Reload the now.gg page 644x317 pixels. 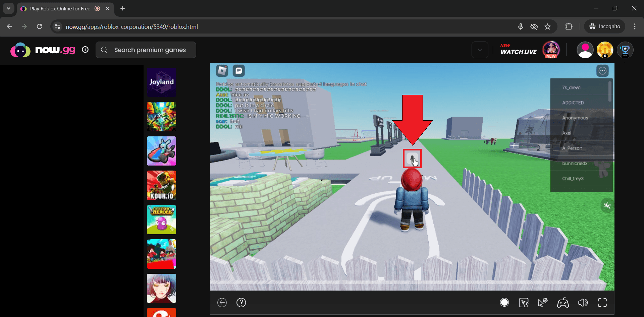[x=40, y=26]
